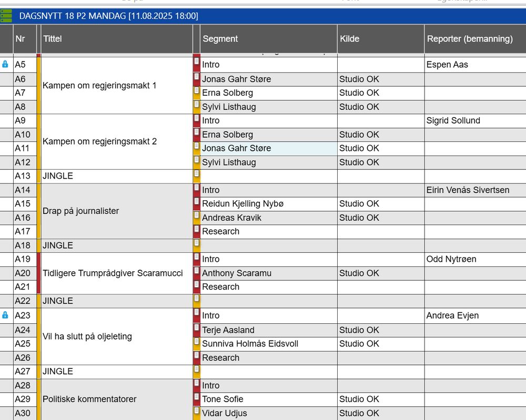Select the DAGSNYTT 18 P2 MANDAG title bar
Image resolution: width=526 pixels, height=420 pixels.
coord(263,16)
